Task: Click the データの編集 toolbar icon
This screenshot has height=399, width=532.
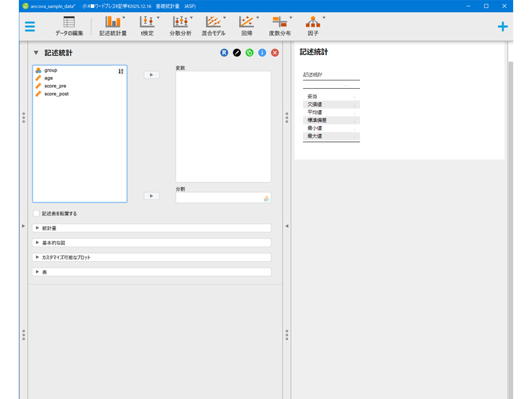Action: [x=69, y=26]
